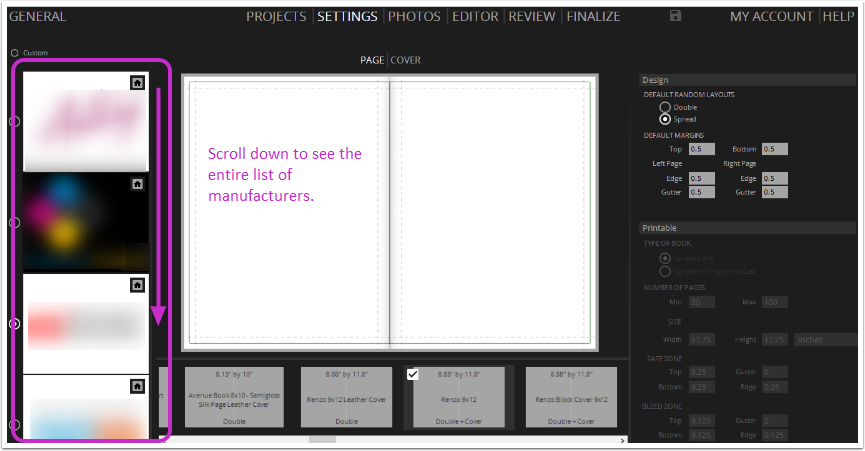Click the default margins Top field
The width and height of the screenshot is (865, 451).
click(x=702, y=149)
